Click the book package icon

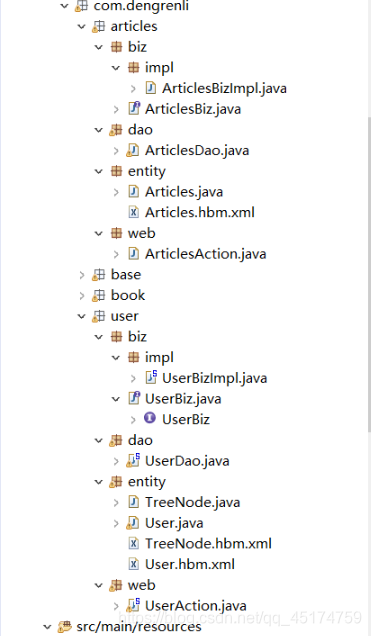pos(98,295)
